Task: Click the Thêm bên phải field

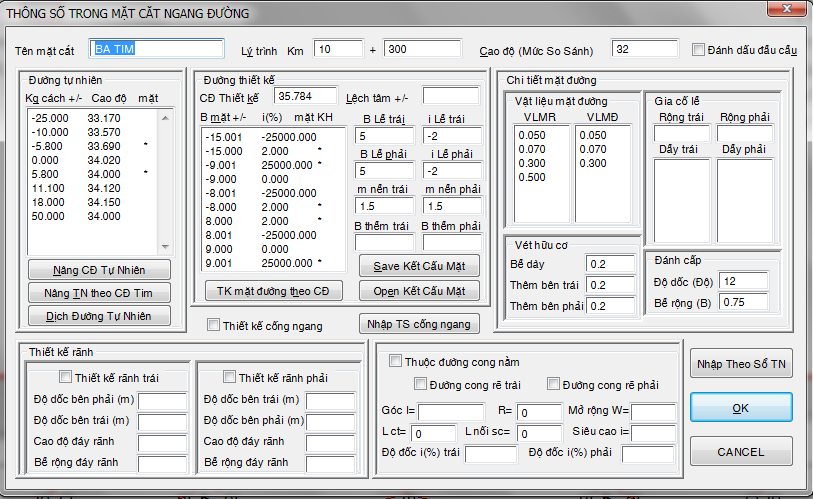Action: coord(610,306)
